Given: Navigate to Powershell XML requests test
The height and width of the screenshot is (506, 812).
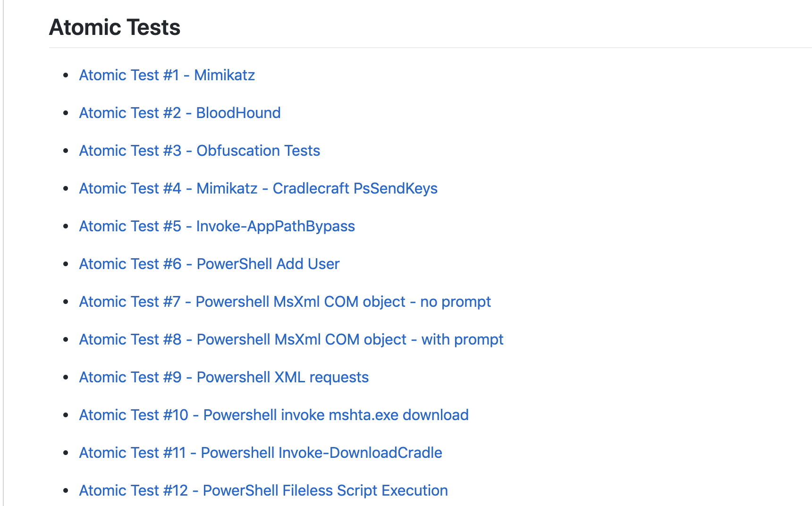Looking at the screenshot, I should [x=224, y=377].
